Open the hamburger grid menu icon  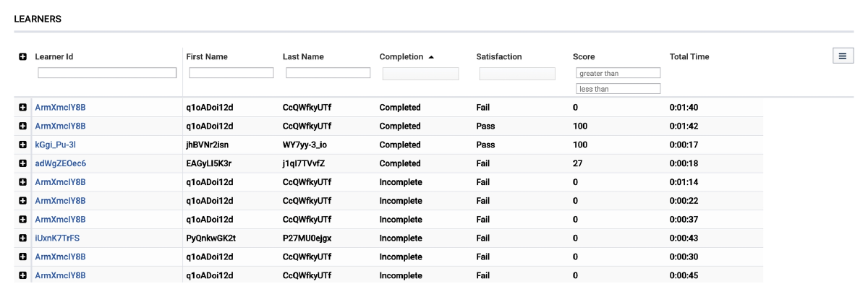843,56
